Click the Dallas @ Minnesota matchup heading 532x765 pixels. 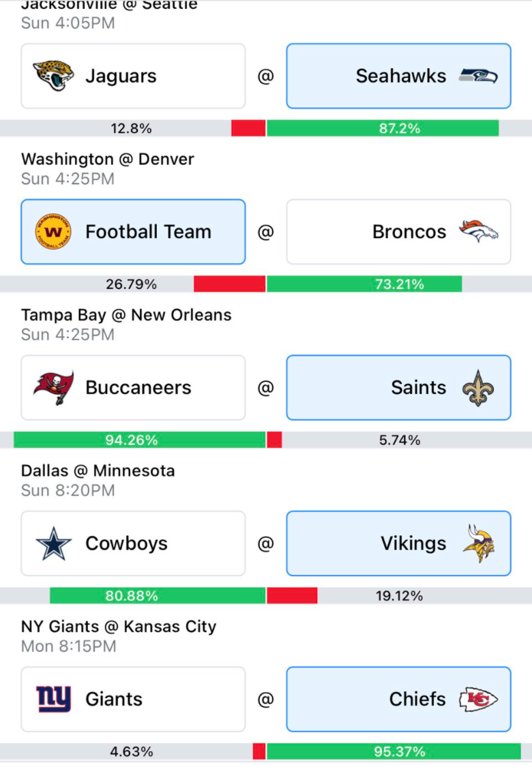[x=98, y=471]
